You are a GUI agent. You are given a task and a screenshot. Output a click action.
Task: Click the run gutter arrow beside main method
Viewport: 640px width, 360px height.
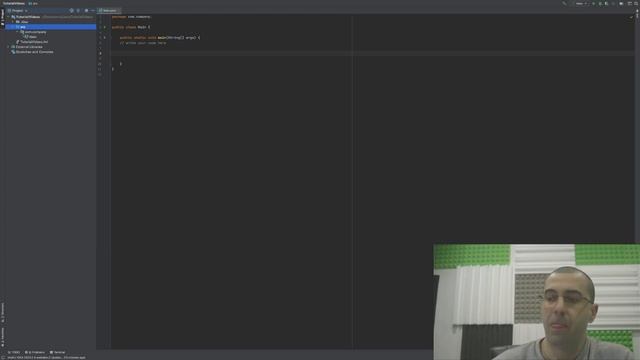click(x=104, y=38)
